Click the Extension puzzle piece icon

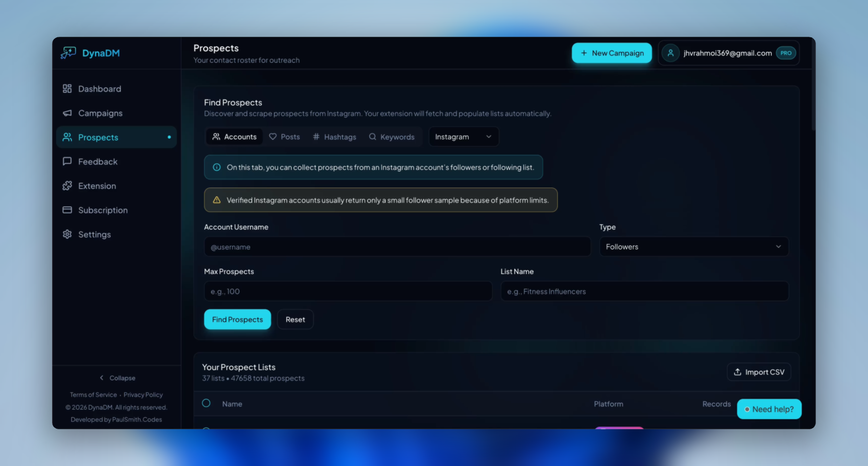coord(67,185)
